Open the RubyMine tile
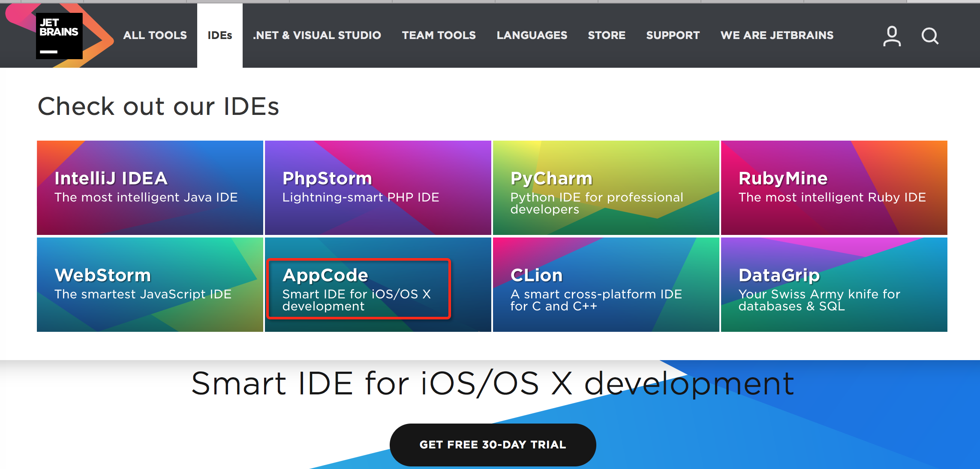 tap(834, 188)
